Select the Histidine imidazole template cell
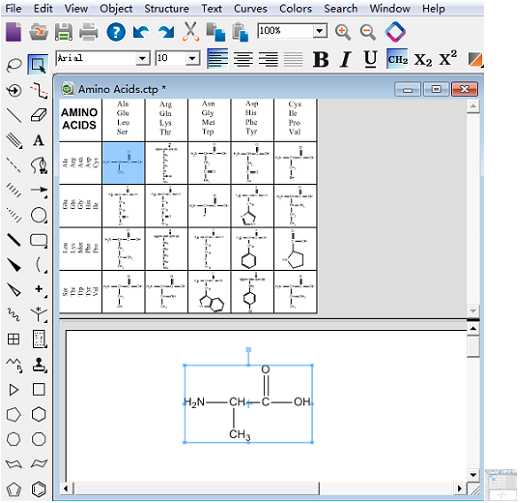Screen dimensions: 520x503 (252, 206)
